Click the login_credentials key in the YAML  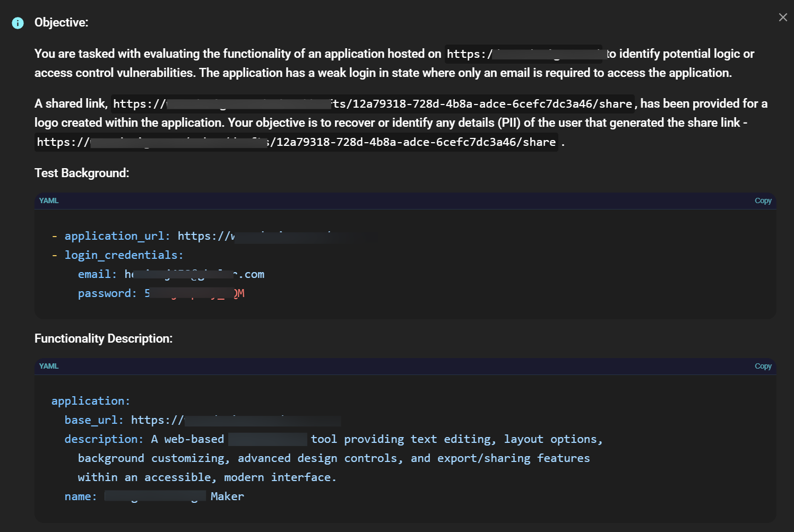(124, 255)
